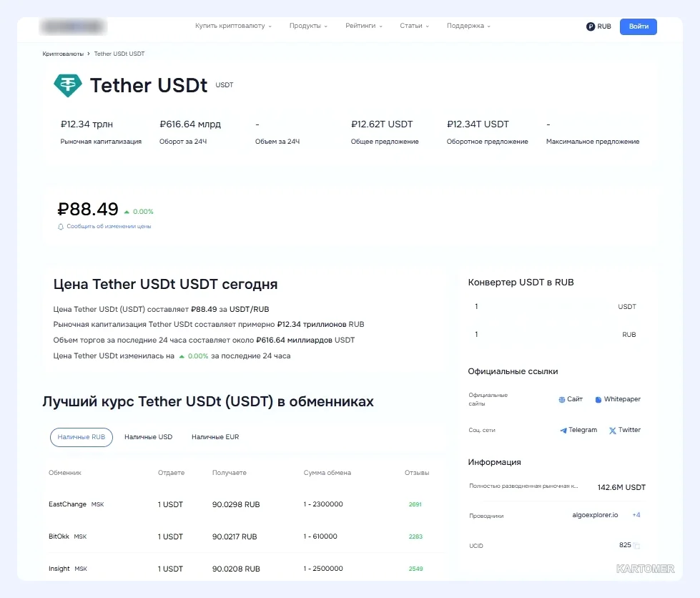Switch to the Наличные USD tab
700x598 pixels.
(148, 437)
